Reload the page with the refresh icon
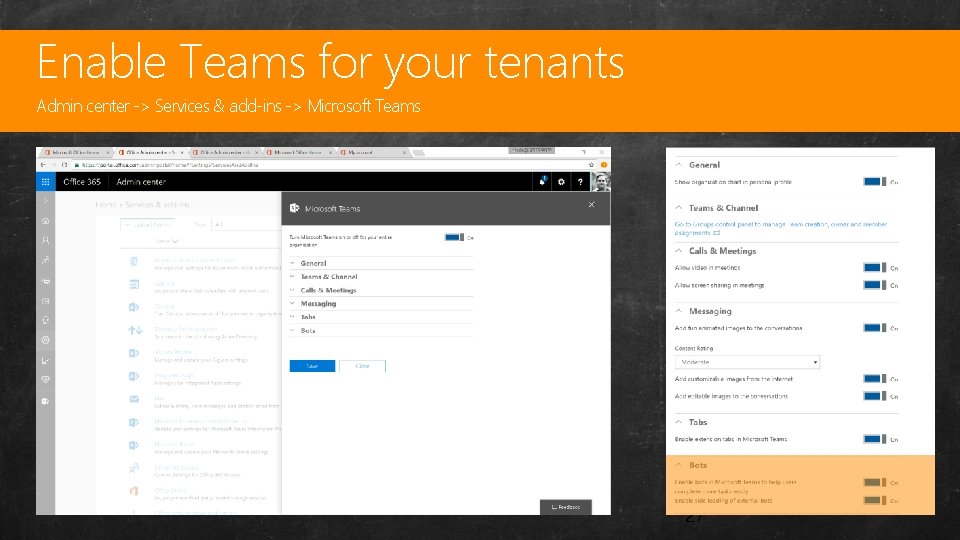Viewport: 960px width, 540px height. 64,165
